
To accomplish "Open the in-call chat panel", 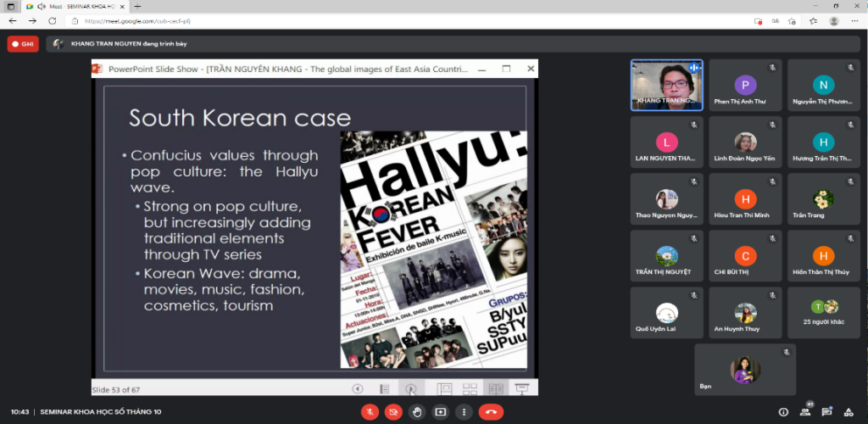I will [x=826, y=412].
